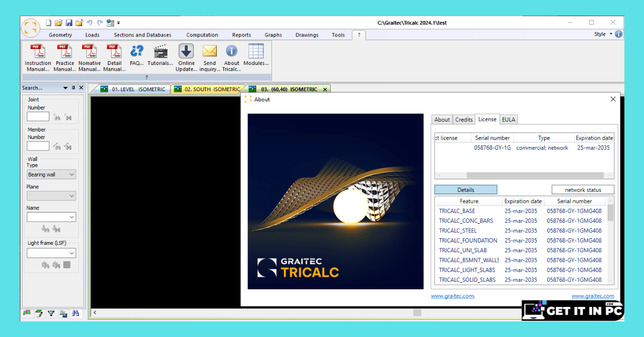This screenshot has width=644, height=337.
Task: Open the Tools ribbon tab
Action: coord(338,35)
